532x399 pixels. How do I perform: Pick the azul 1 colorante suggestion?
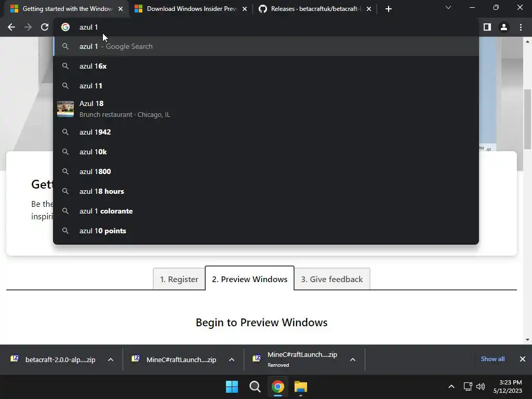[266, 211]
